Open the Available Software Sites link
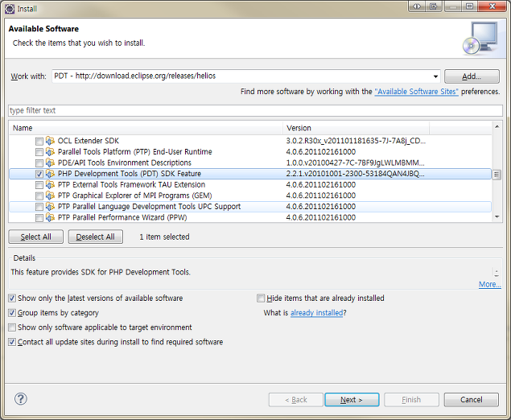Screen dimensions: 511x420 click(416, 92)
